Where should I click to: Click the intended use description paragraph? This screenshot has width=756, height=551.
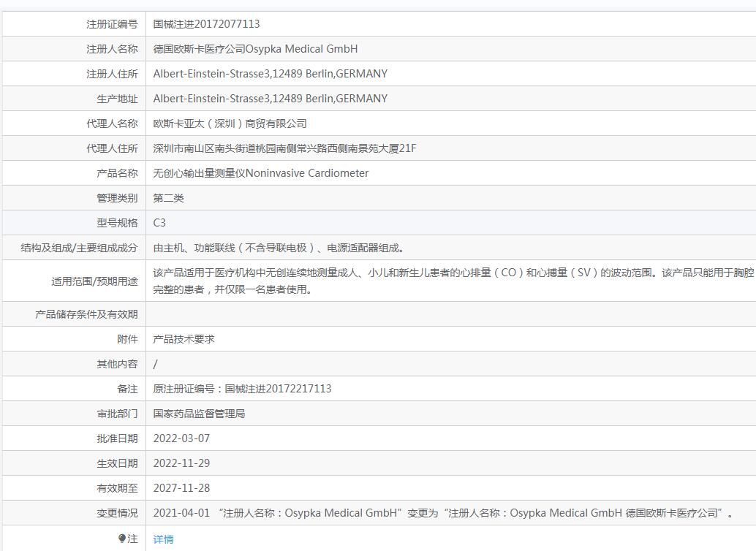coord(454,281)
